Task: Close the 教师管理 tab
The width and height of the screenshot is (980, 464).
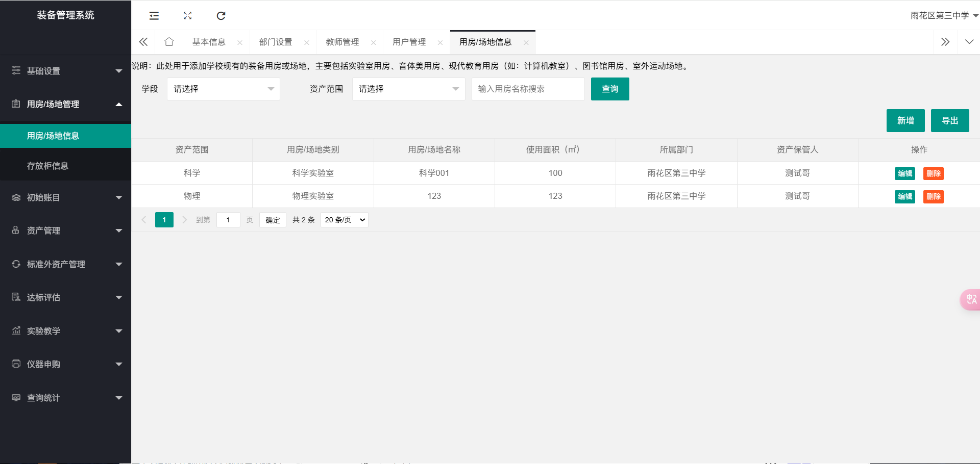Action: [x=374, y=43]
